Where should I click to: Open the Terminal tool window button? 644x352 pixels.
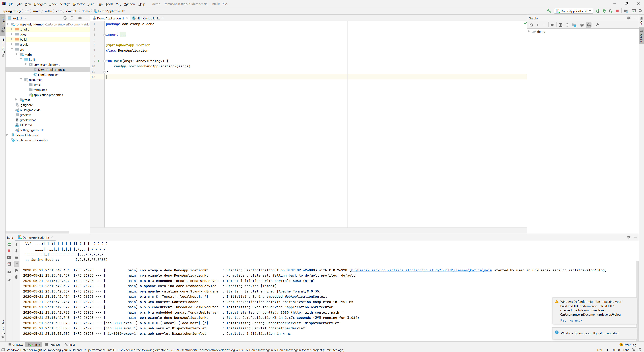point(52,344)
